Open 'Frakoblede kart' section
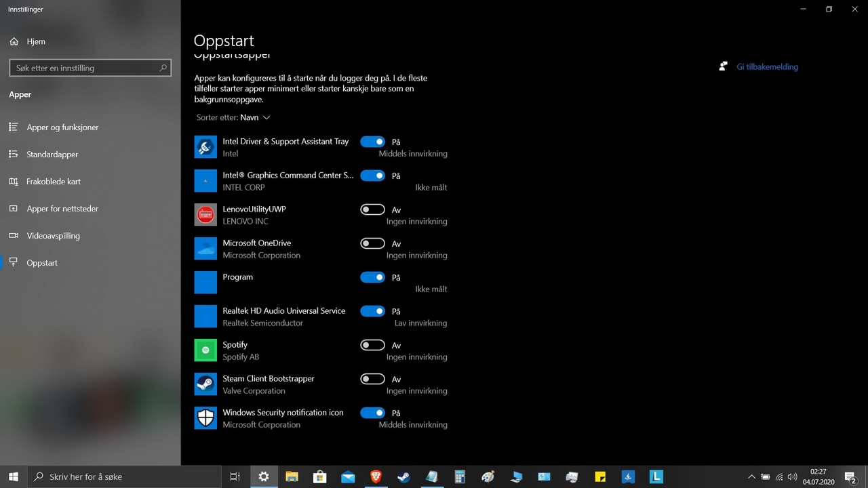Viewport: 868px width, 488px height. [54, 181]
